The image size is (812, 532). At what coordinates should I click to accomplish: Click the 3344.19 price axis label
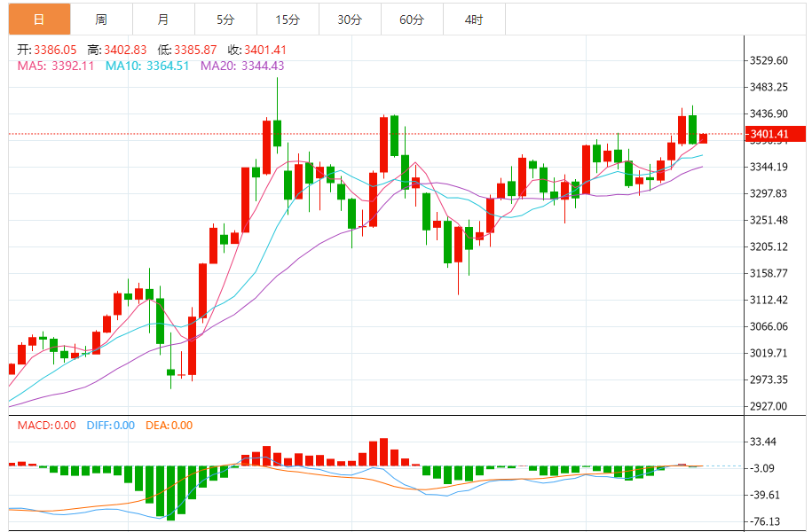point(769,167)
